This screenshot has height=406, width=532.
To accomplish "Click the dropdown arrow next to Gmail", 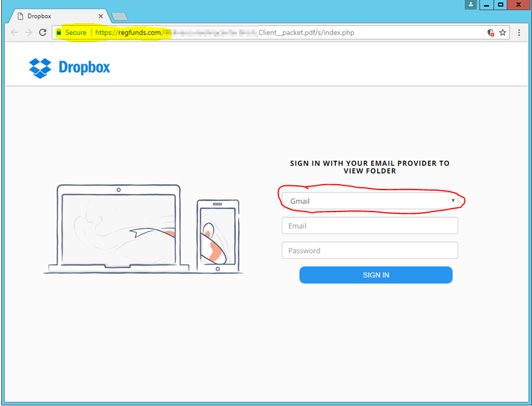I will tap(453, 200).
